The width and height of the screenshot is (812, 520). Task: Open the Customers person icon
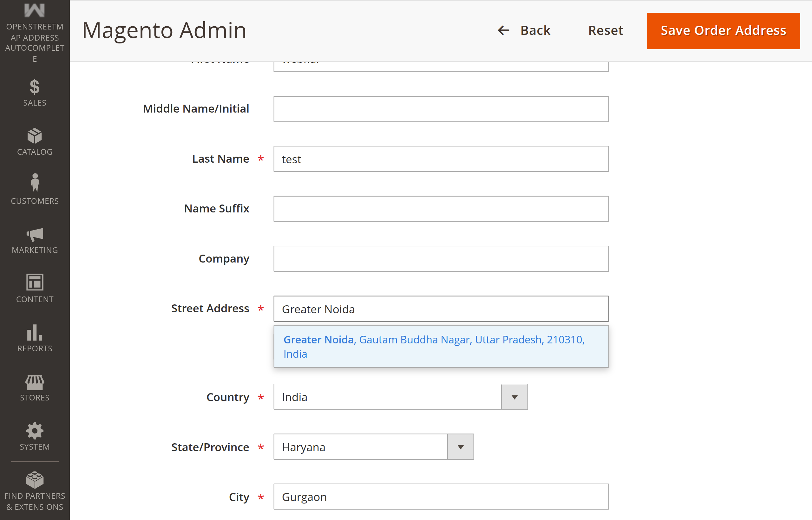[x=35, y=183]
